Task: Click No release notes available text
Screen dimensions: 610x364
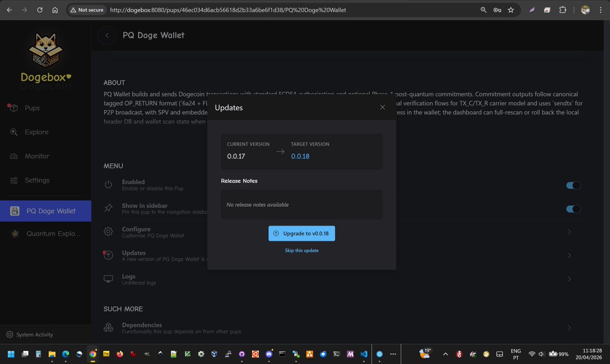Action: (x=258, y=205)
